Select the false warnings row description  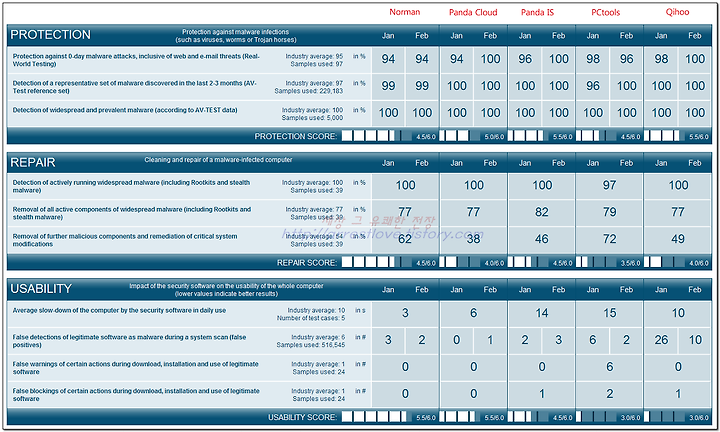[135, 368]
